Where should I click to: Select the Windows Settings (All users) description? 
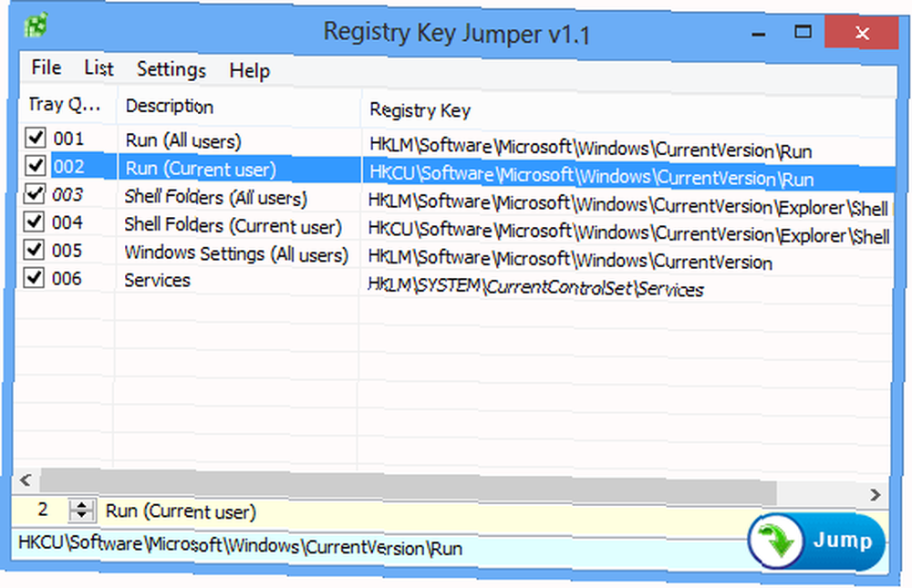236,253
